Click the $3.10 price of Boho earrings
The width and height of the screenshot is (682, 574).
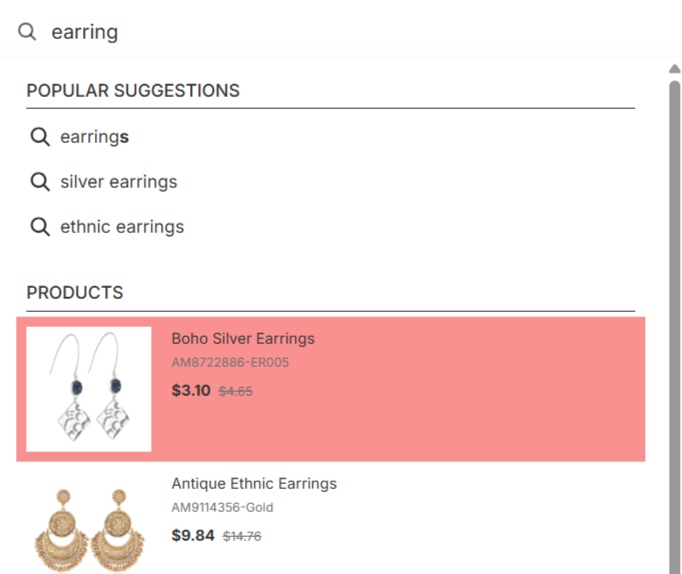(x=191, y=390)
